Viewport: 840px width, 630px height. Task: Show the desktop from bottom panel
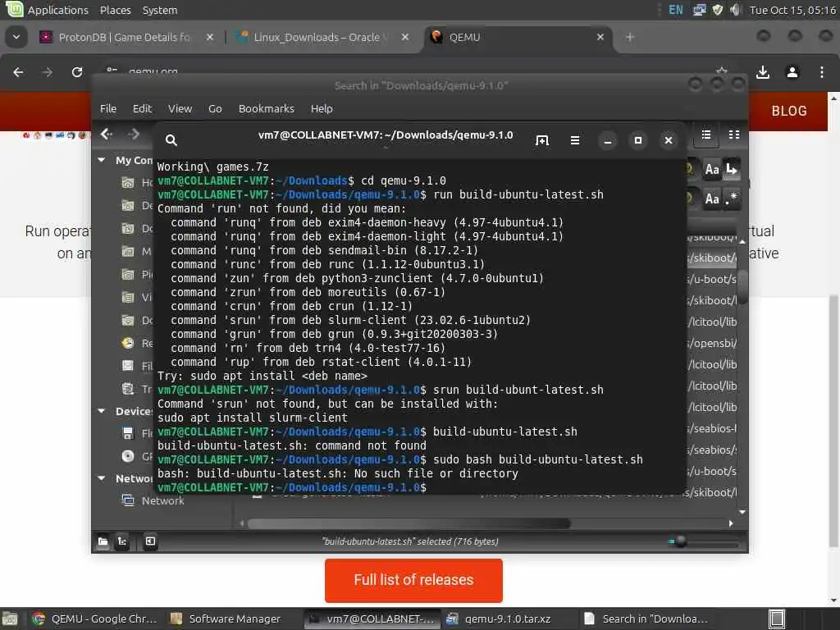(10, 619)
